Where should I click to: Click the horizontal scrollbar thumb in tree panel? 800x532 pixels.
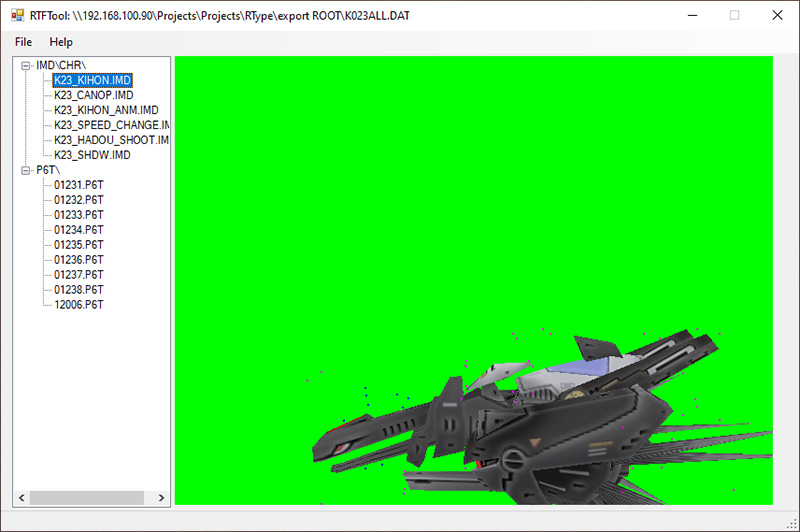click(87, 498)
